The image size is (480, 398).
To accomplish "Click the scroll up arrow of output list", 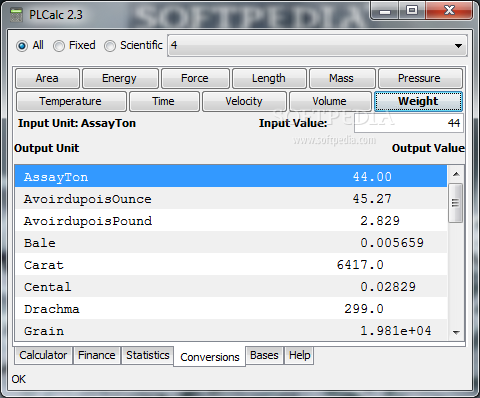I will pos(456,174).
